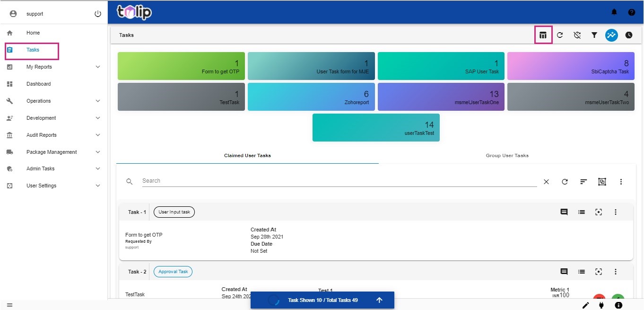Expand Operations menu chevron
The height and width of the screenshot is (310, 644).
point(98,101)
